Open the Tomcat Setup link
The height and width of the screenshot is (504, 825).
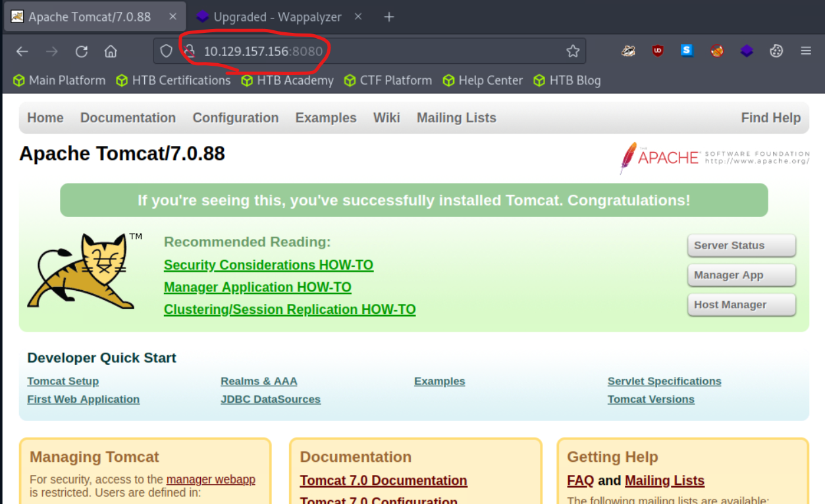(63, 381)
